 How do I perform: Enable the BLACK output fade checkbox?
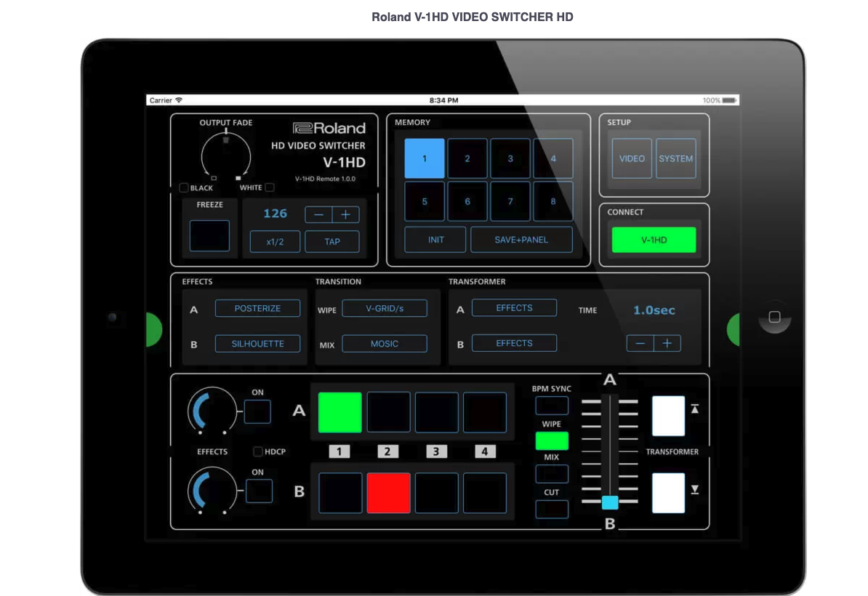pos(184,188)
